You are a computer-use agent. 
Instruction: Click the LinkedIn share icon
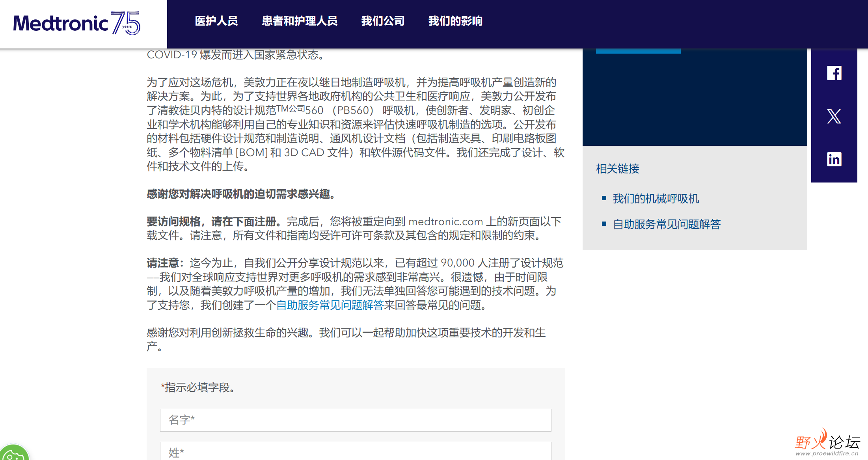click(834, 159)
